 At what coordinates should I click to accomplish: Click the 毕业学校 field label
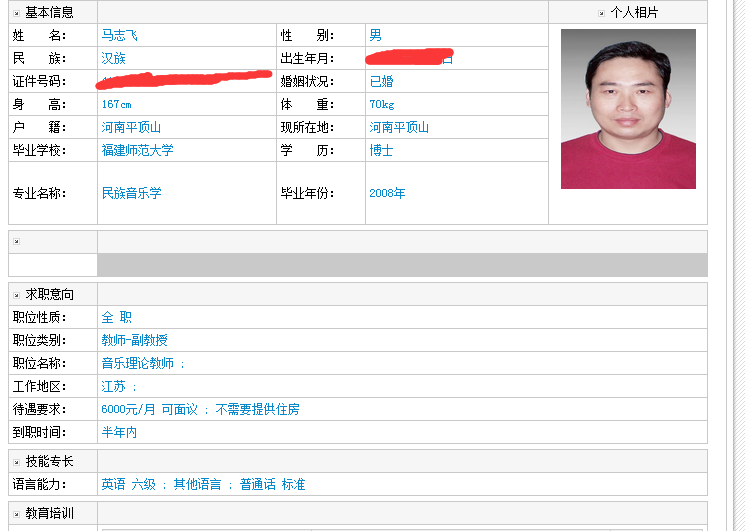(39, 151)
